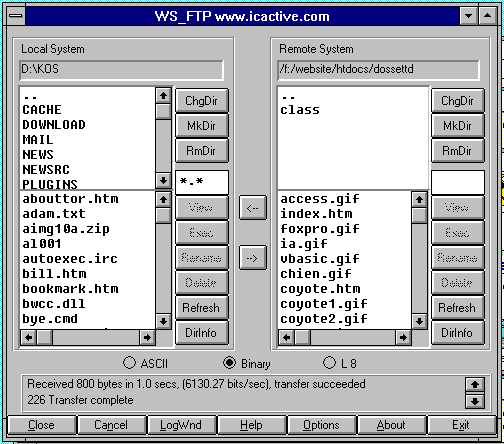Image resolution: width=504 pixels, height=444 pixels.
Task: Click local Refresh button
Action: tap(202, 308)
